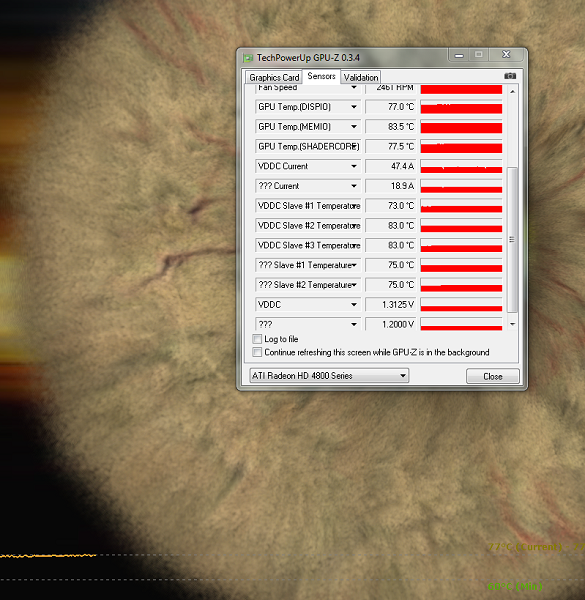Click the camera screenshot icon in GPU-Z
The width and height of the screenshot is (585, 600).
(510, 76)
